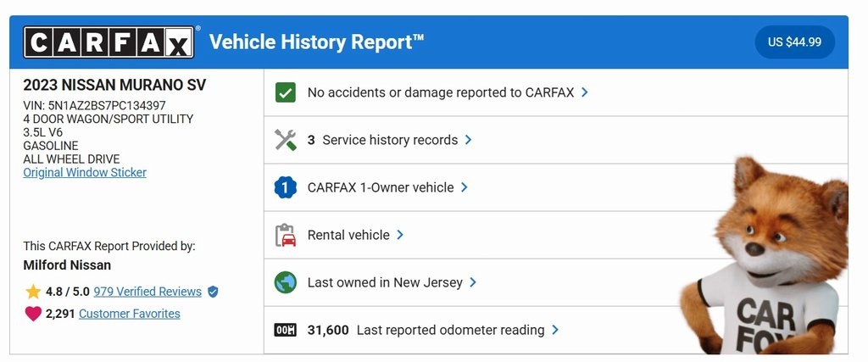Click the blue 1-Owner badge icon
Screen dimensions: 868x362
coord(286,187)
